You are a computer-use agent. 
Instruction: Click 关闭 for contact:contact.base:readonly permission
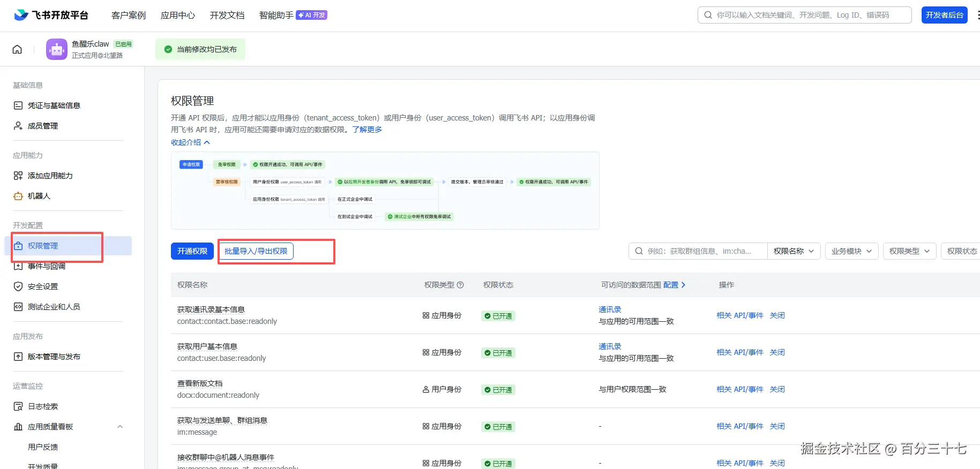[777, 315]
